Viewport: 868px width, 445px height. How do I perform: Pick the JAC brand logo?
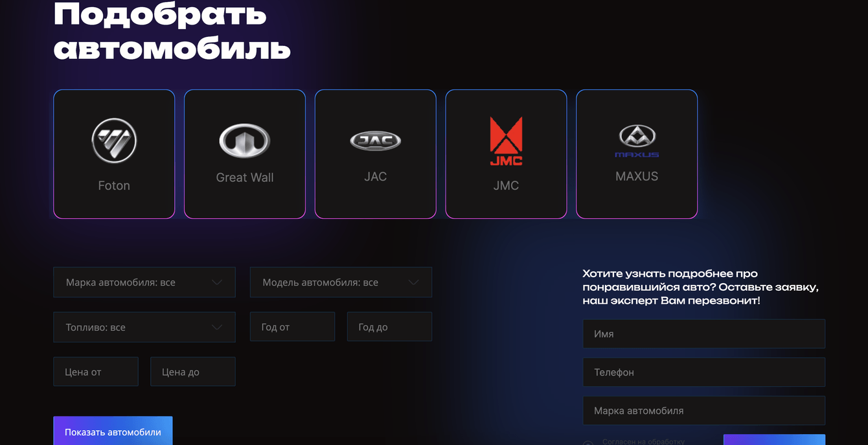(376, 141)
